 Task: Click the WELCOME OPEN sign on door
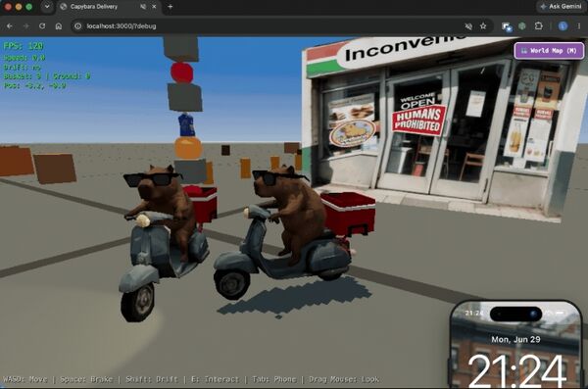click(x=417, y=100)
